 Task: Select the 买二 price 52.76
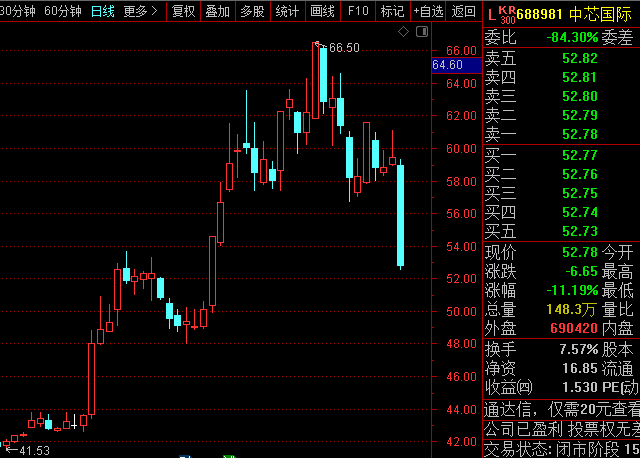(580, 174)
